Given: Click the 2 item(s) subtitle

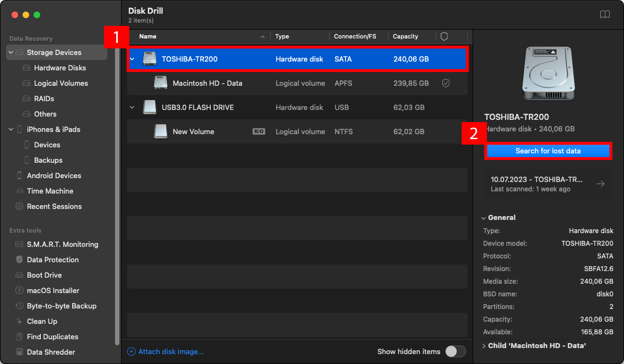Looking at the screenshot, I should click(141, 20).
